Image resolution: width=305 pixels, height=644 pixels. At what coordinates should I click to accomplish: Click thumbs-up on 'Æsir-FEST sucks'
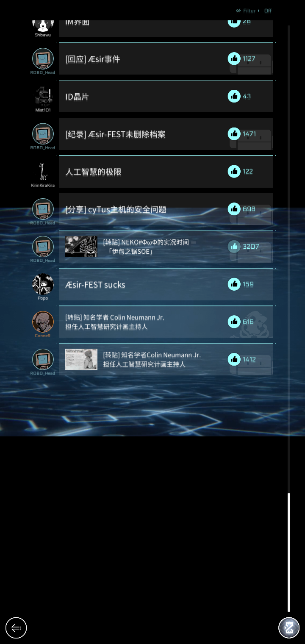[x=234, y=284]
